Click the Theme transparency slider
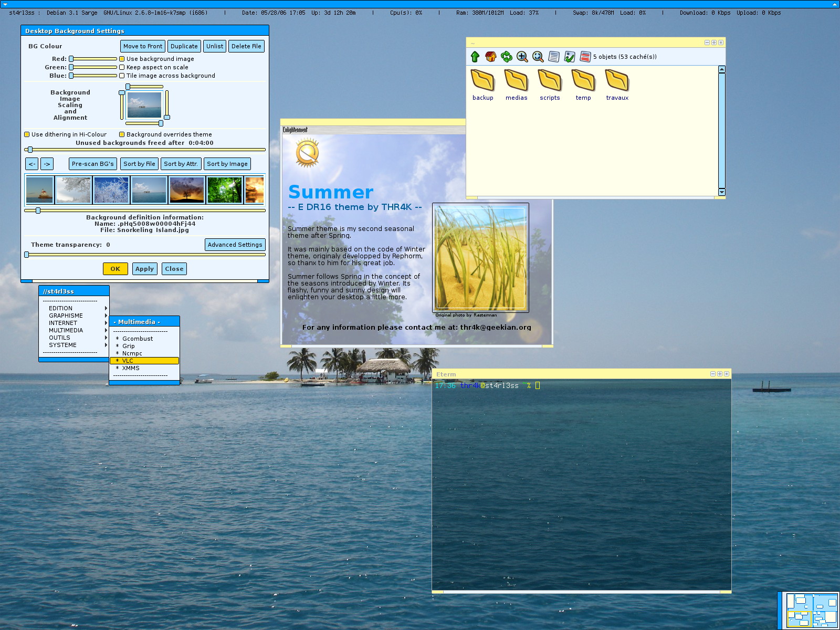840x630 pixels. 145,255
